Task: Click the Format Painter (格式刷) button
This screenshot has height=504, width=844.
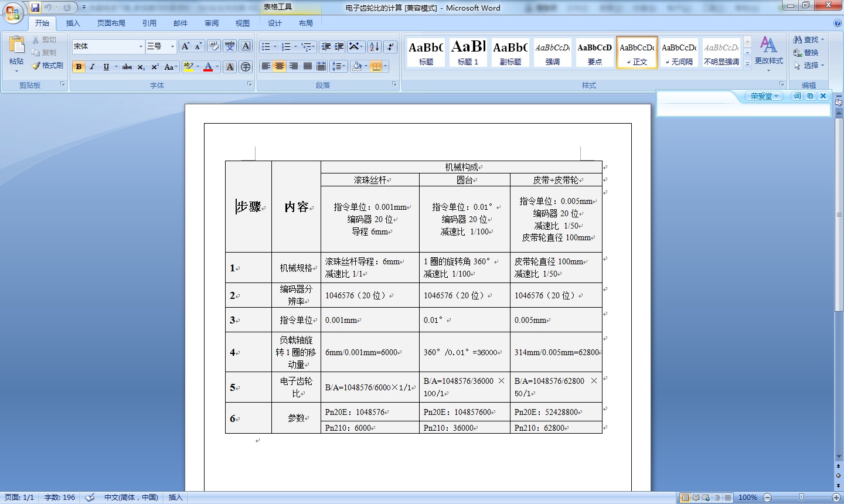Action: click(x=47, y=66)
